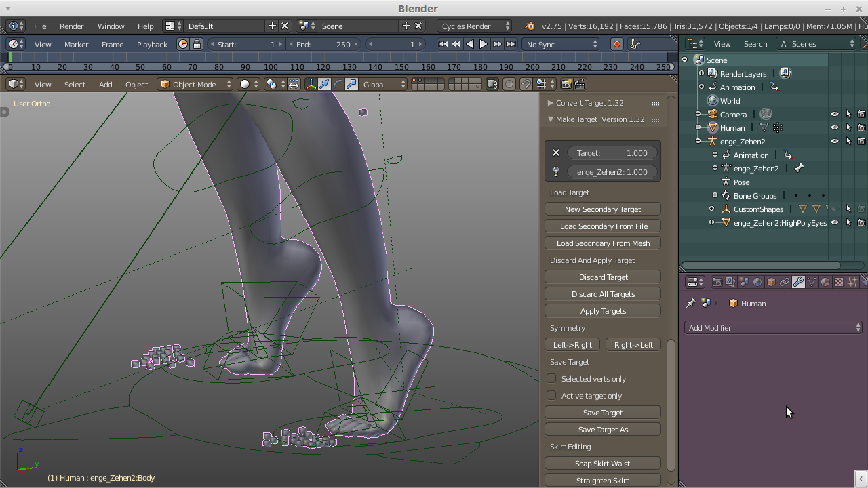Open the Render menu
Viewport: 868px width, 488px height.
click(71, 26)
